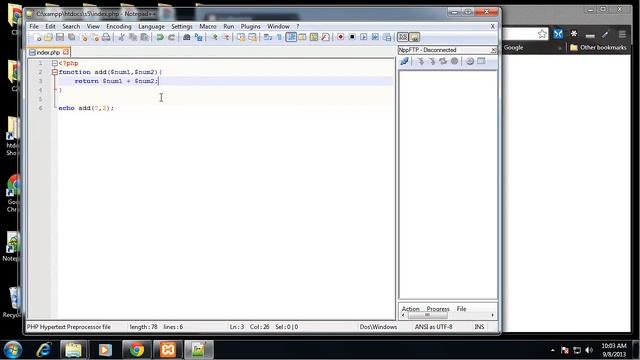Open the Plugins menu
Image resolution: width=640 pixels, height=360 pixels.
click(x=251, y=26)
